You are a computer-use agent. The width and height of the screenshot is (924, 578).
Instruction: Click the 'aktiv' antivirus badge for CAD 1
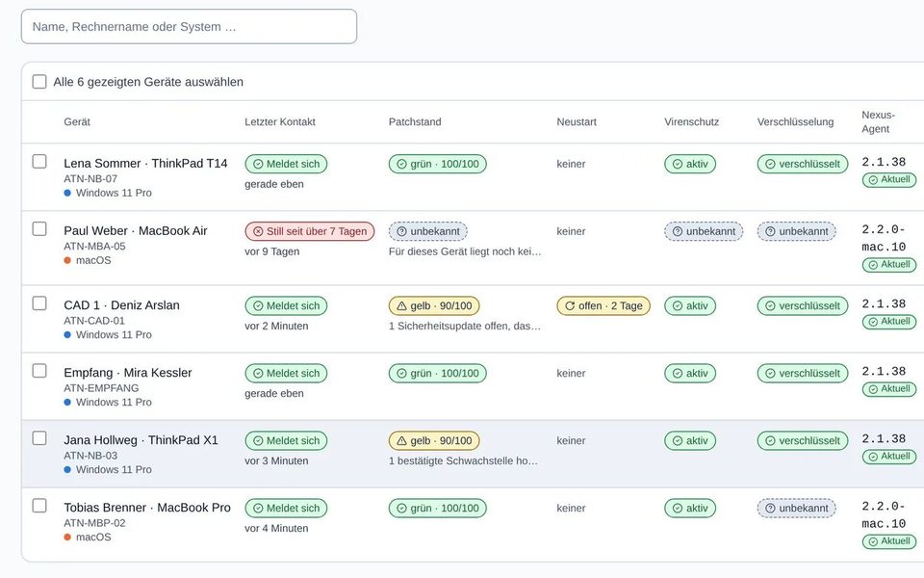690,305
